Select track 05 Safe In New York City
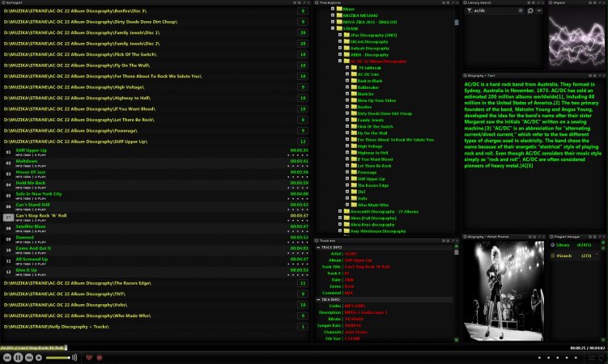This screenshot has width=608, height=364. click(155, 196)
